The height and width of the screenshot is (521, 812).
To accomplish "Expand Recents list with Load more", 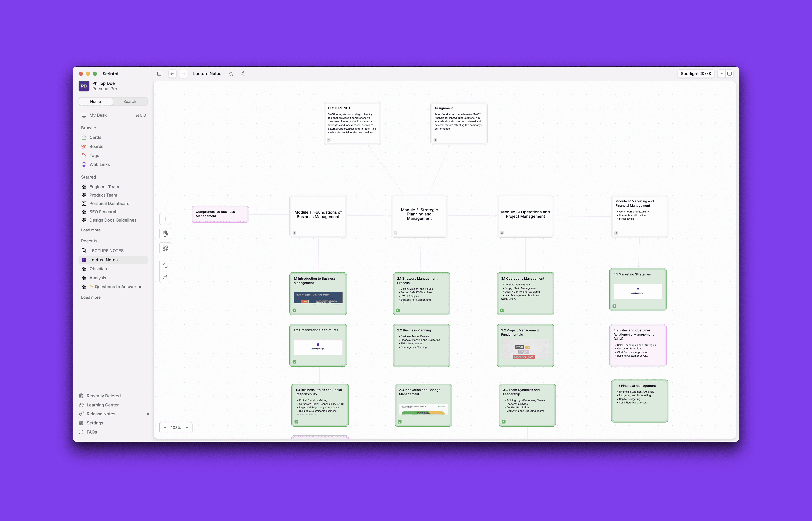I will 91,297.
